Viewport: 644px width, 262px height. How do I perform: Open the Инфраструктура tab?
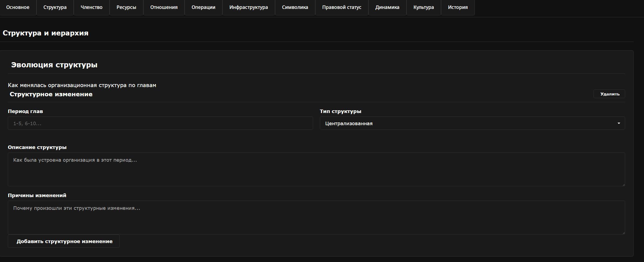click(x=249, y=7)
